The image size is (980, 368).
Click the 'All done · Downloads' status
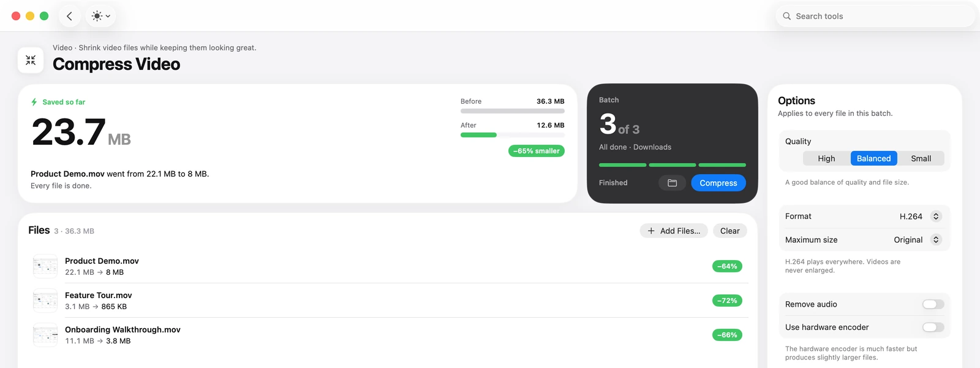(x=635, y=147)
